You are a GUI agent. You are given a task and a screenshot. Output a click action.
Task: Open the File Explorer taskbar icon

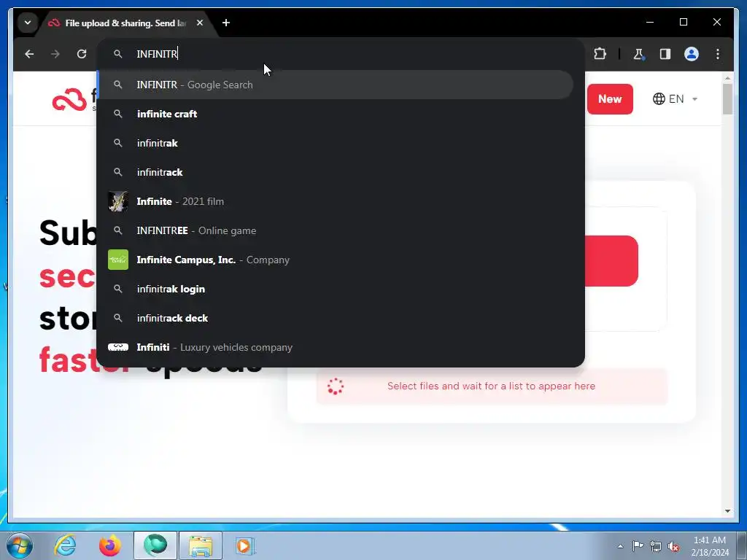(x=201, y=545)
